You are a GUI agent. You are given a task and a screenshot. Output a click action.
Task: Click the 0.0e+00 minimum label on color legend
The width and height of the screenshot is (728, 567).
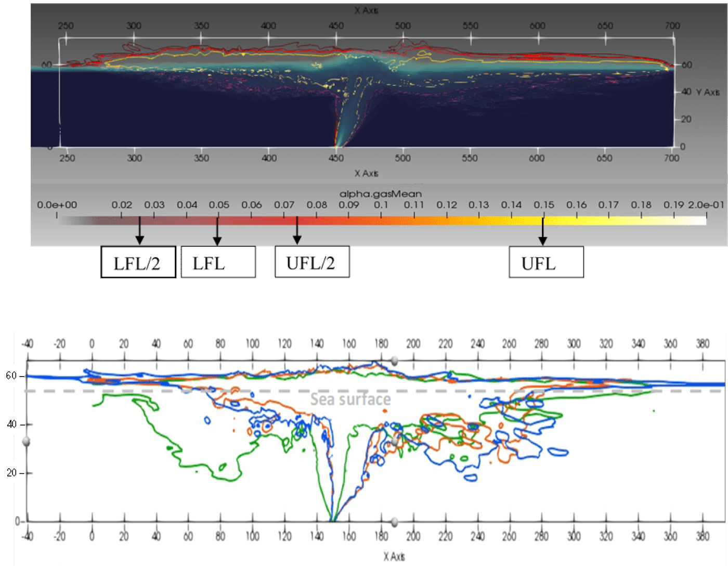57,205
